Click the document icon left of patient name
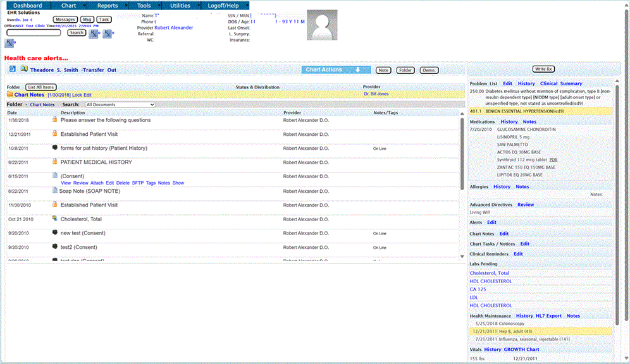This screenshot has height=364, width=630. click(x=12, y=70)
